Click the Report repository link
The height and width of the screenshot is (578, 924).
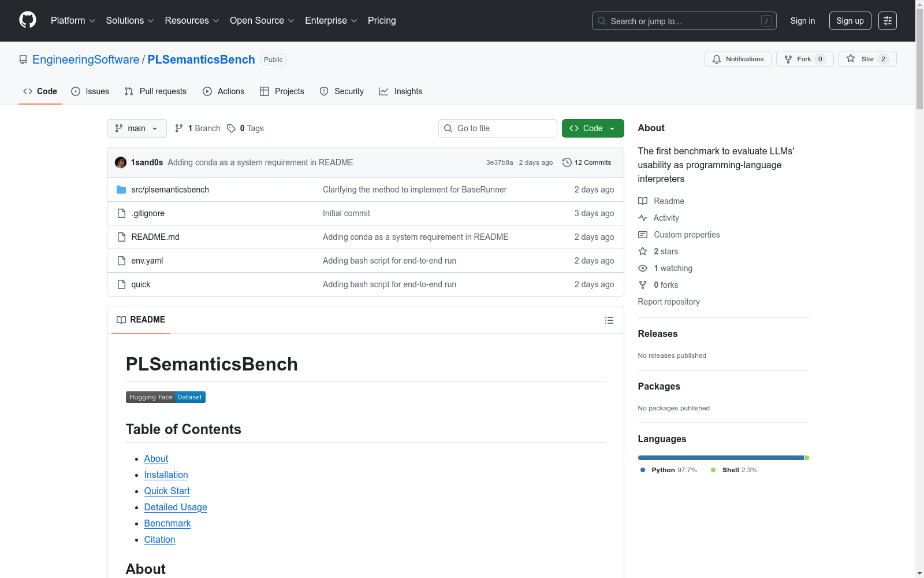coord(669,302)
